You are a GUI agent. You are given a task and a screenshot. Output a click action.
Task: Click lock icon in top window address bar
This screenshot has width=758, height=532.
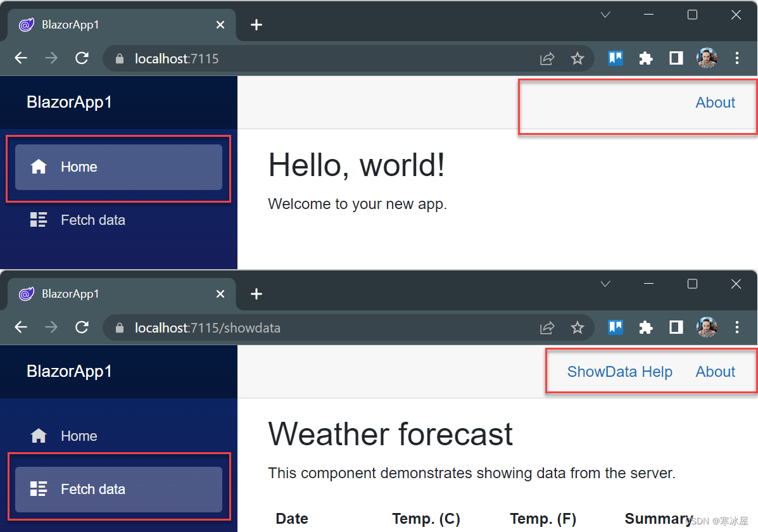(120, 58)
